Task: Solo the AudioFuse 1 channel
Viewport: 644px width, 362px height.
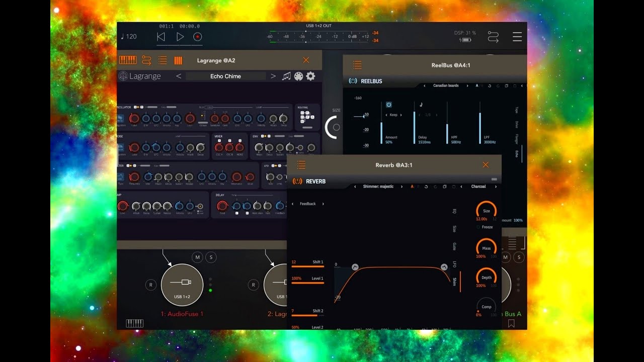Action: click(x=211, y=257)
